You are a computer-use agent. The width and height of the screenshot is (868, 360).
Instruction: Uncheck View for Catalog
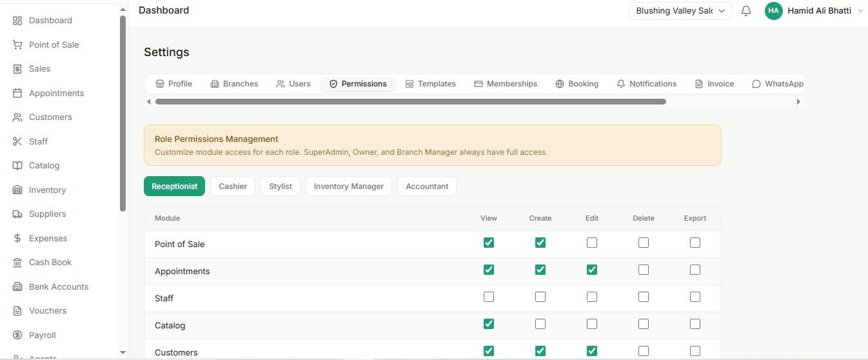pos(489,324)
